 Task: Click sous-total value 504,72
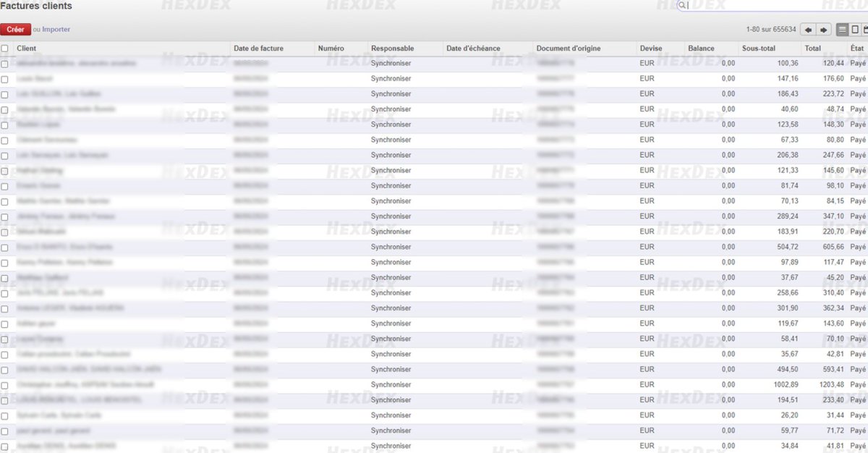click(x=788, y=247)
